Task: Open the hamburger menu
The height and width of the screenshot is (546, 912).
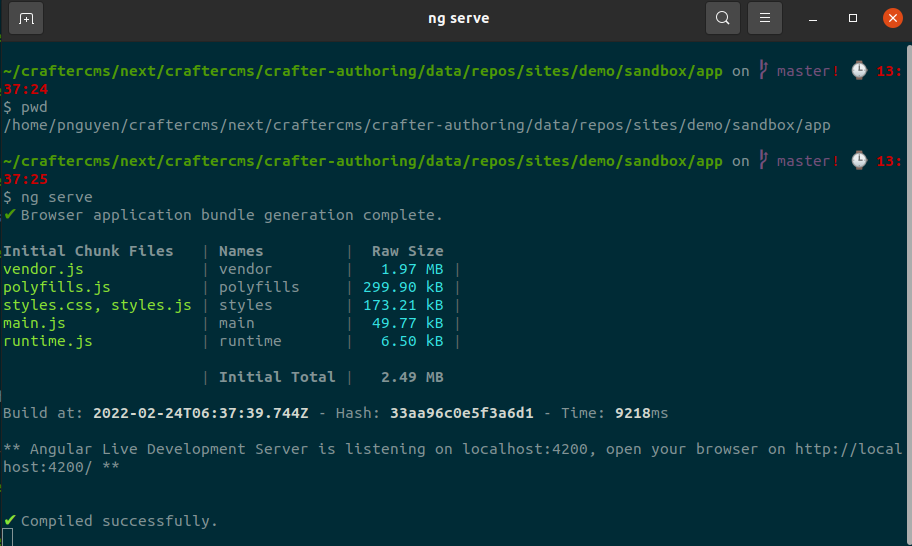Action: click(x=764, y=18)
